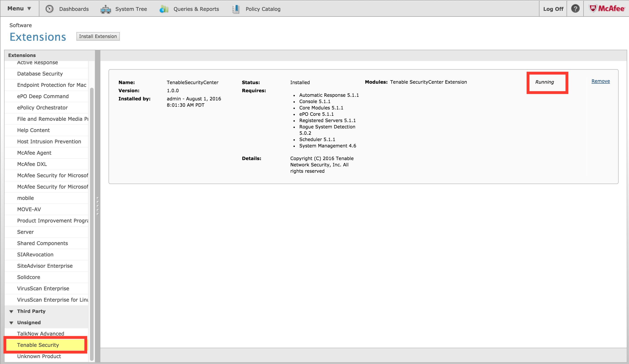Click the System Tree network icon
Image resolution: width=629 pixels, height=364 pixels.
(x=106, y=9)
